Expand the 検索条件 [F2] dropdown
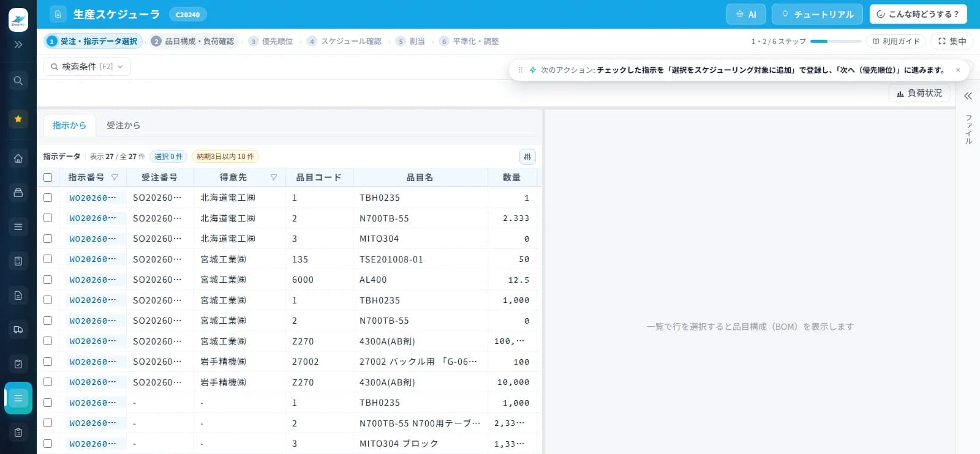 [87, 67]
